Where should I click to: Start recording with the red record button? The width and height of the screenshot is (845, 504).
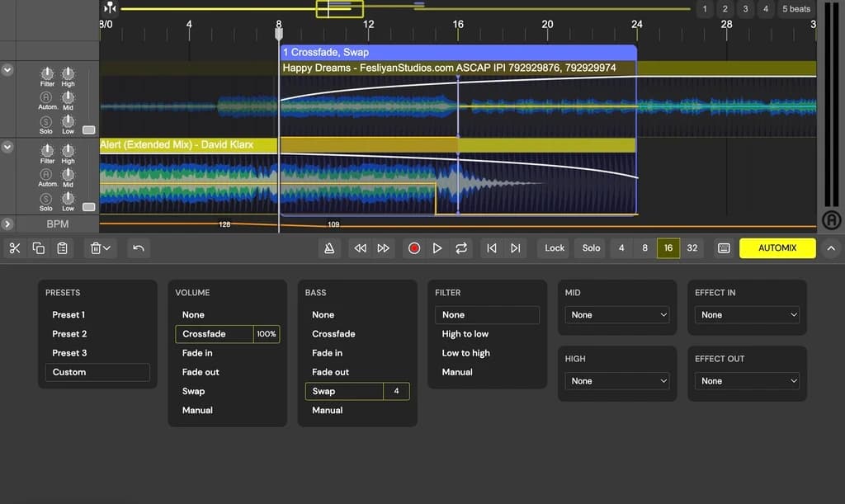pos(414,248)
